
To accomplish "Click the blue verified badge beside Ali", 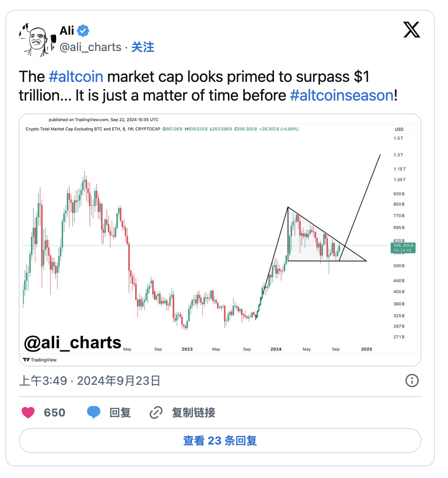I will [x=83, y=30].
